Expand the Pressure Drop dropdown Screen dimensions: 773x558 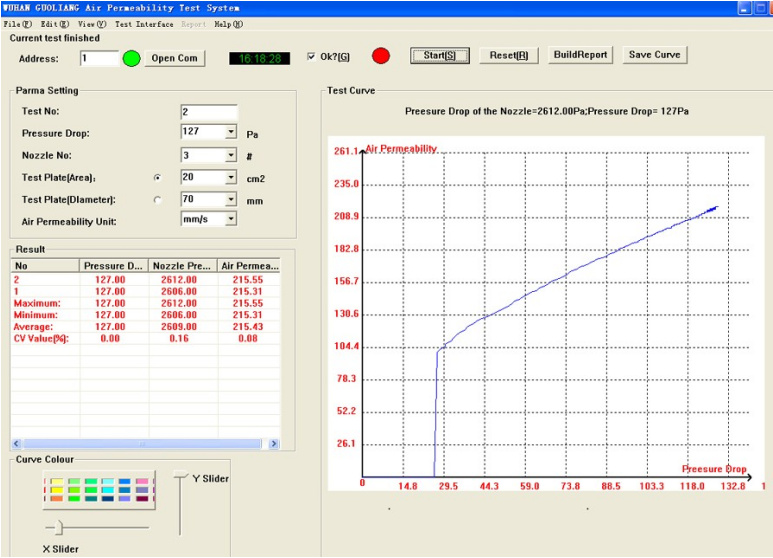(x=231, y=132)
